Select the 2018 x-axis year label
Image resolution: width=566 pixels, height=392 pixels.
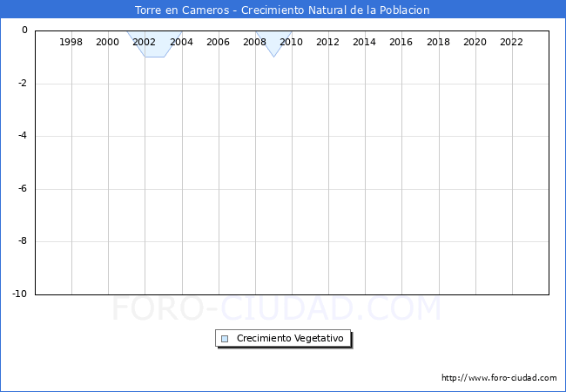438,42
